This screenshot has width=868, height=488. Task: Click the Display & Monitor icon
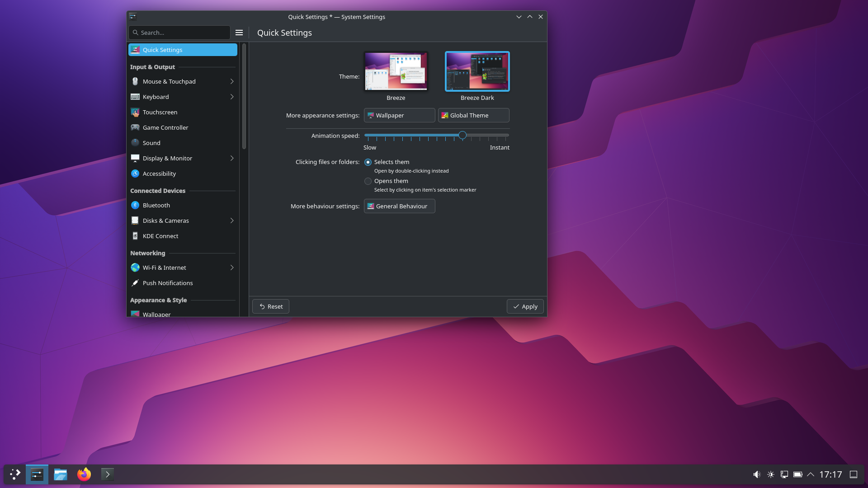(135, 158)
